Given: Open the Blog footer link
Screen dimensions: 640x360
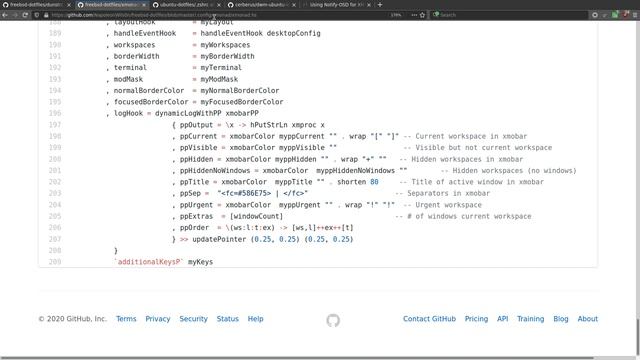Looking at the screenshot, I should click(561, 319).
